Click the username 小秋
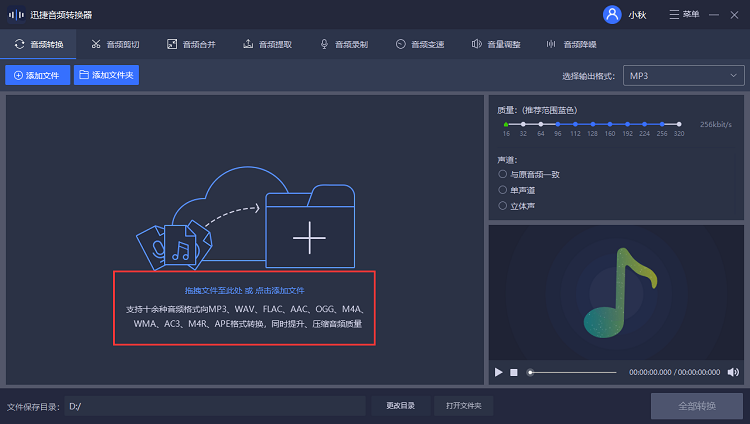This screenshot has height=424, width=750. click(x=637, y=15)
